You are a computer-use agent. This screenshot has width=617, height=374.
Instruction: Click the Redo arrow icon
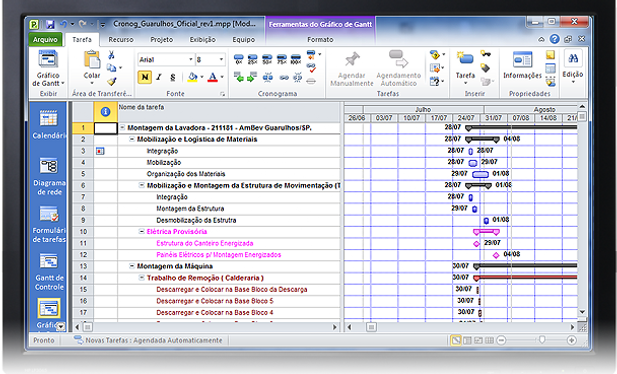click(x=82, y=24)
